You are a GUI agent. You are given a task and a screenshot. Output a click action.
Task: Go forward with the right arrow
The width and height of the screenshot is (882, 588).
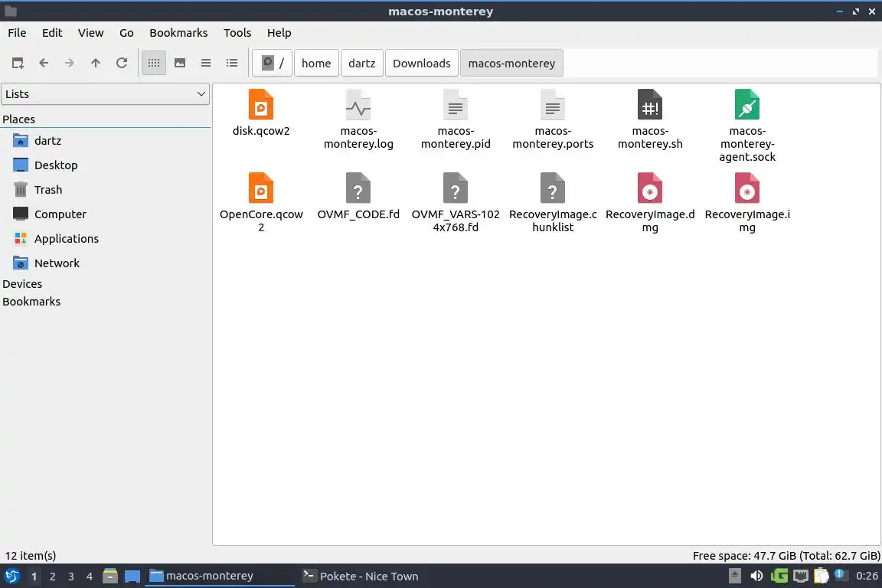[69, 63]
